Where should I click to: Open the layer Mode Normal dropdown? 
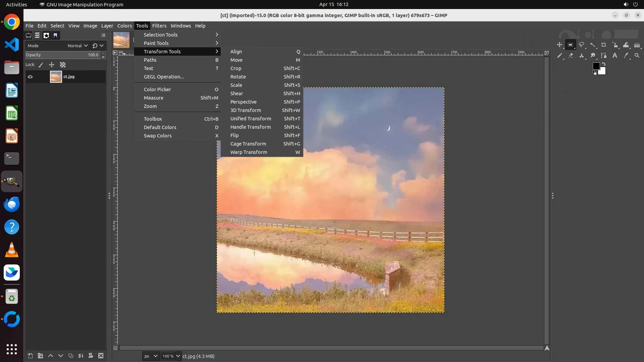[x=77, y=46]
